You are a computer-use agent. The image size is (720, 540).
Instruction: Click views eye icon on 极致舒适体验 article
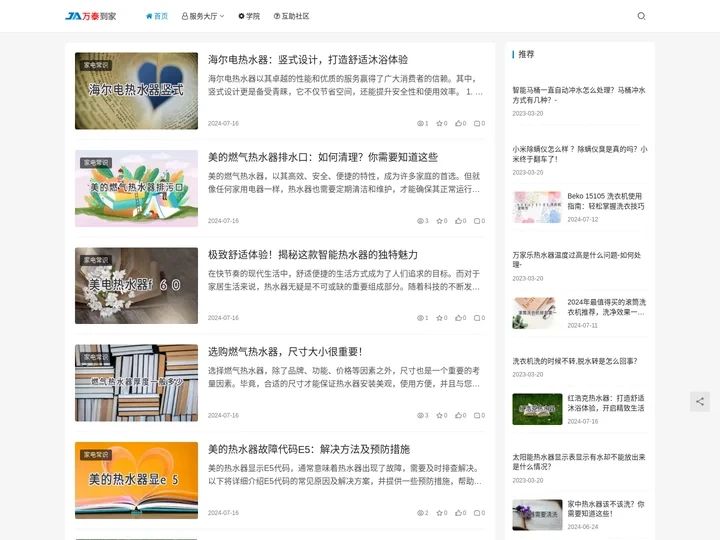(x=422, y=318)
